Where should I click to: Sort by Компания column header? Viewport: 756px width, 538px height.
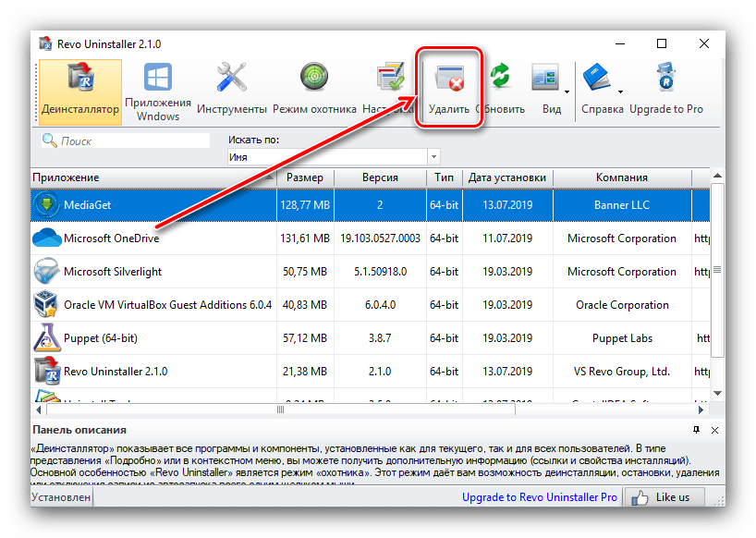(x=622, y=177)
